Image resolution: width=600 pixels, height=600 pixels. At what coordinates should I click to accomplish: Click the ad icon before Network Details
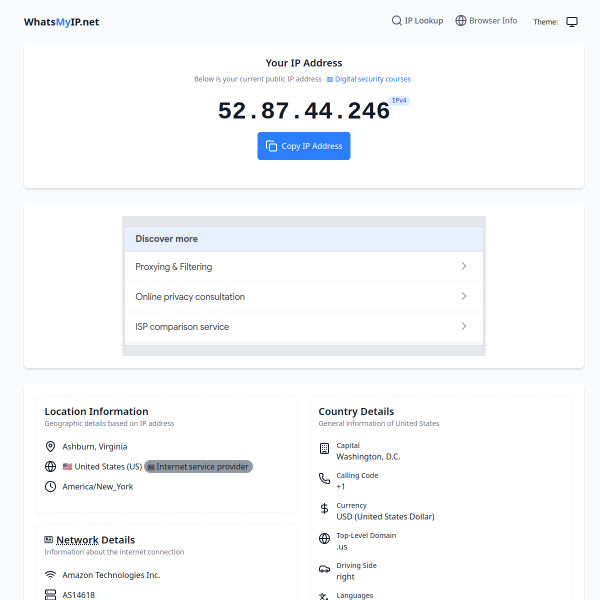pos(49,540)
